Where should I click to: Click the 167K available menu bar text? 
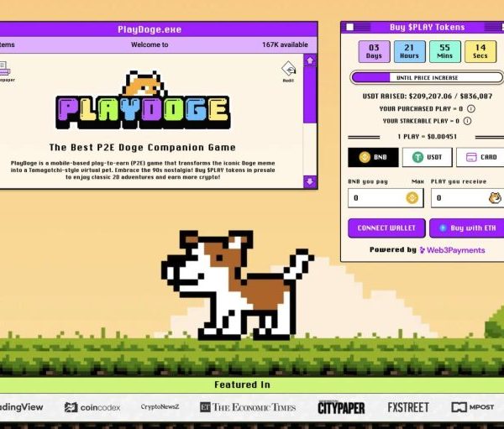point(285,44)
